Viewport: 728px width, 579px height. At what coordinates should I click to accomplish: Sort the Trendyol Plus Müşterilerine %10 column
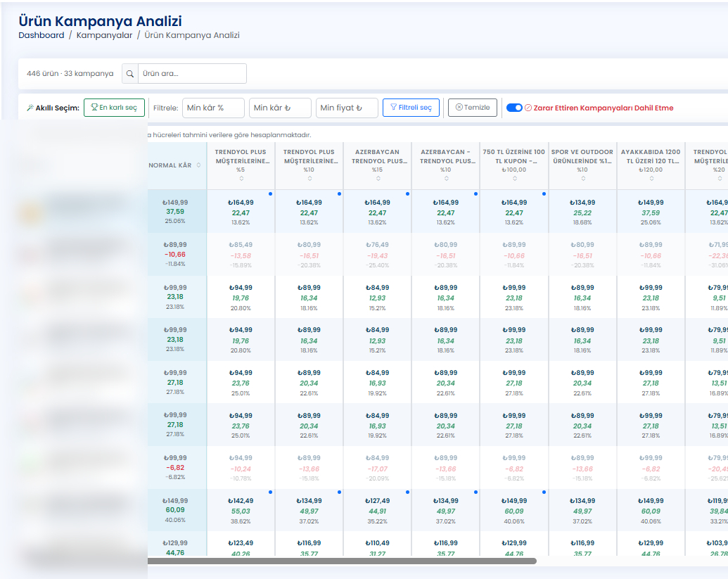coord(309,178)
